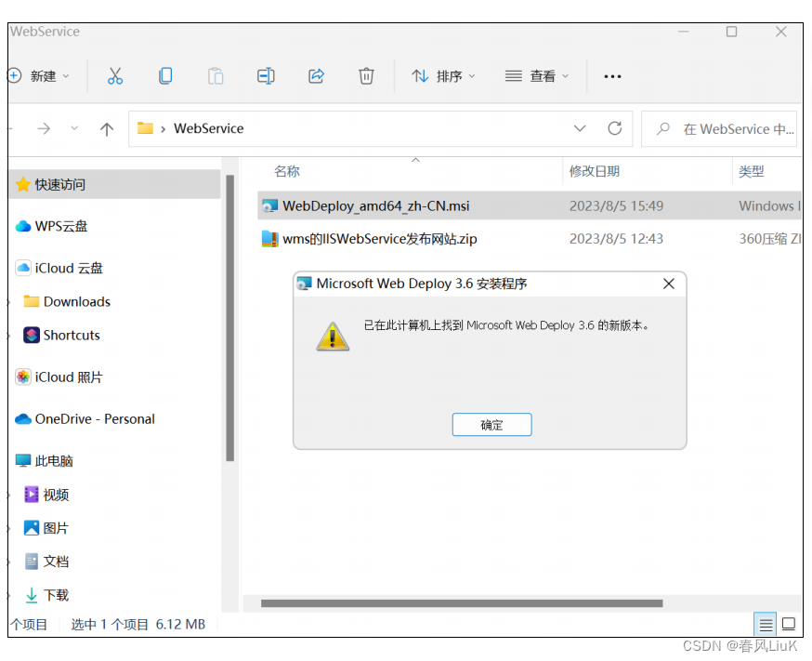The height and width of the screenshot is (661, 812).
Task: Open 图片 folder in sidebar
Action: click(46, 528)
